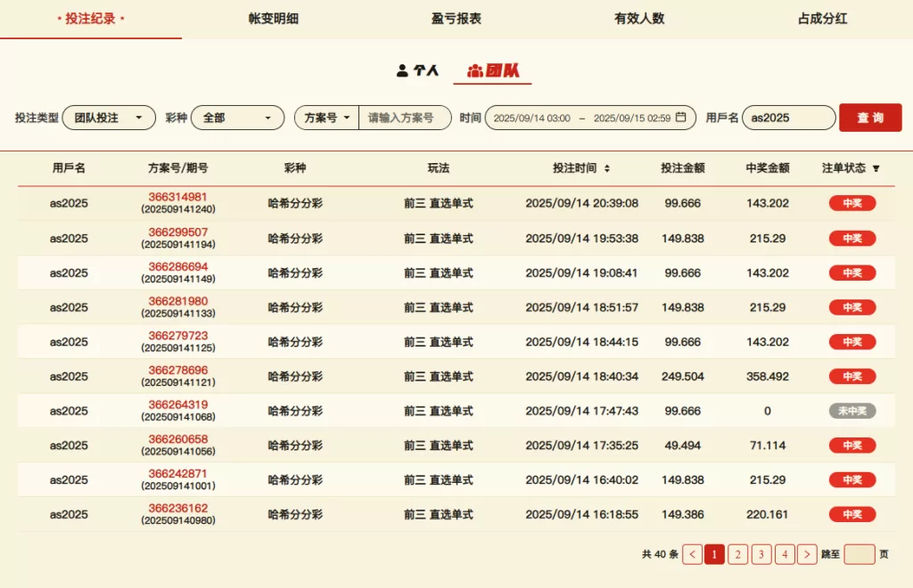The width and height of the screenshot is (913, 588).
Task: Click the 用戶名 field containing as2025
Action: point(788,118)
